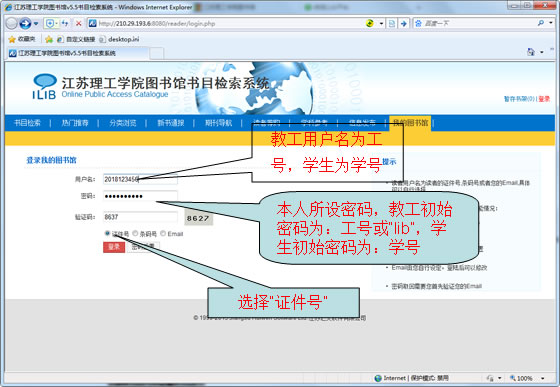Select the 证件号 radio button
The height and width of the screenshot is (387, 560).
click(107, 233)
